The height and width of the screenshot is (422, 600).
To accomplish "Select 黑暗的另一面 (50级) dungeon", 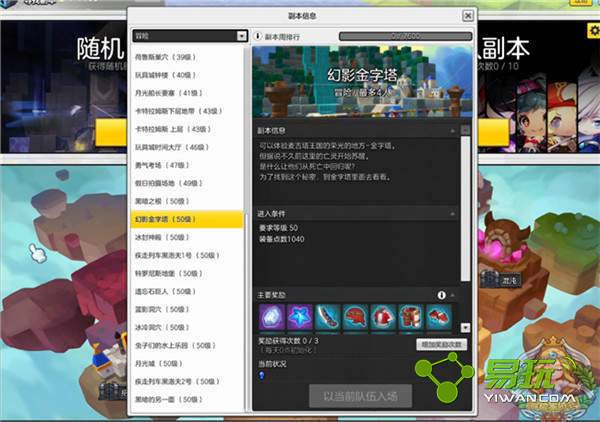I will coord(187,399).
